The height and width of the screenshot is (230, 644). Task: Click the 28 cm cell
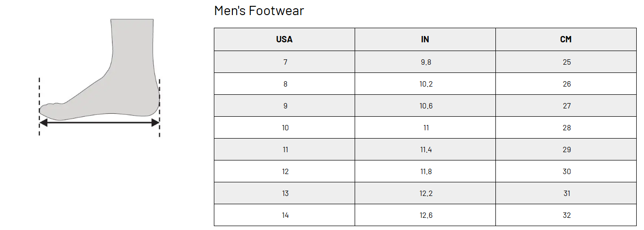point(566,128)
